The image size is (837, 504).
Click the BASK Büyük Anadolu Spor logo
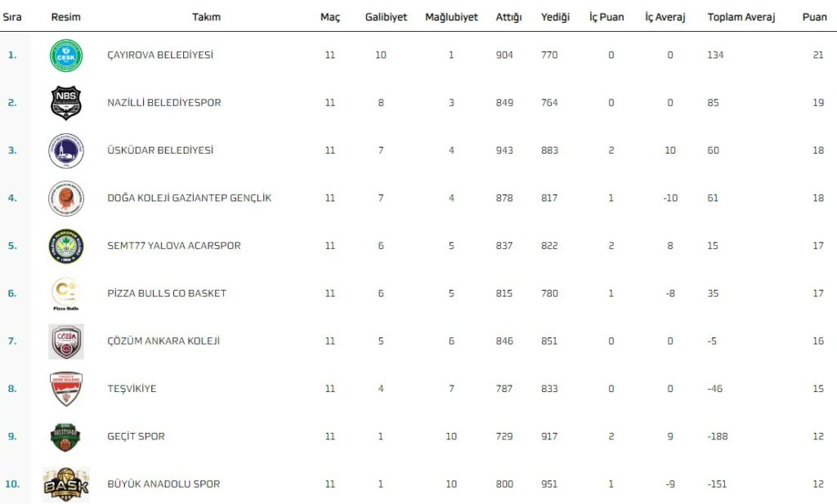click(x=66, y=484)
